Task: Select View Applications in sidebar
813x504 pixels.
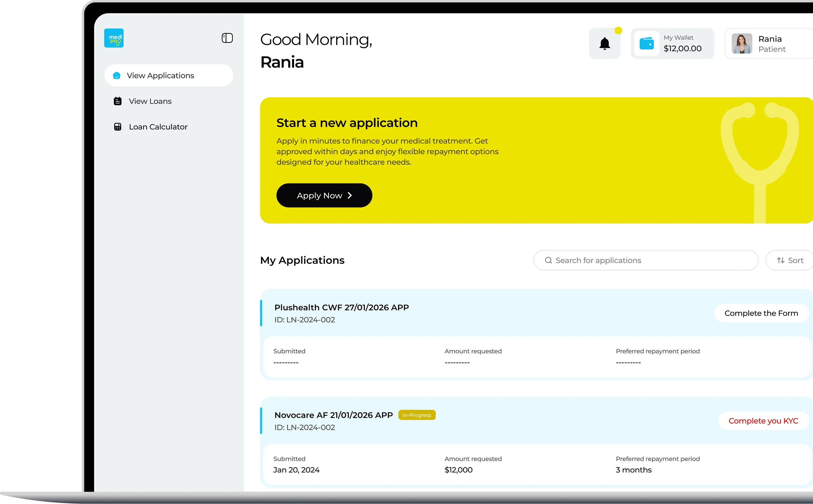Action: pos(160,76)
